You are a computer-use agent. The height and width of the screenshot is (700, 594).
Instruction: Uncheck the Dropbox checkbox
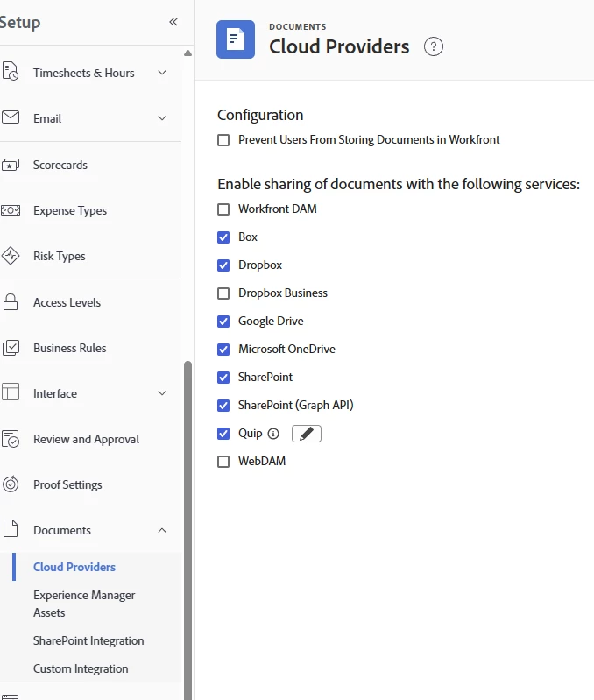223,265
